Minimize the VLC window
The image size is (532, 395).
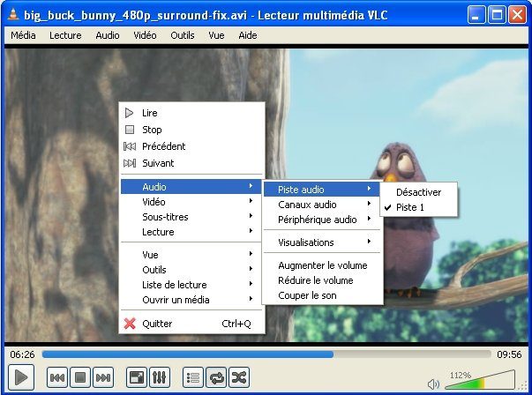476,15
